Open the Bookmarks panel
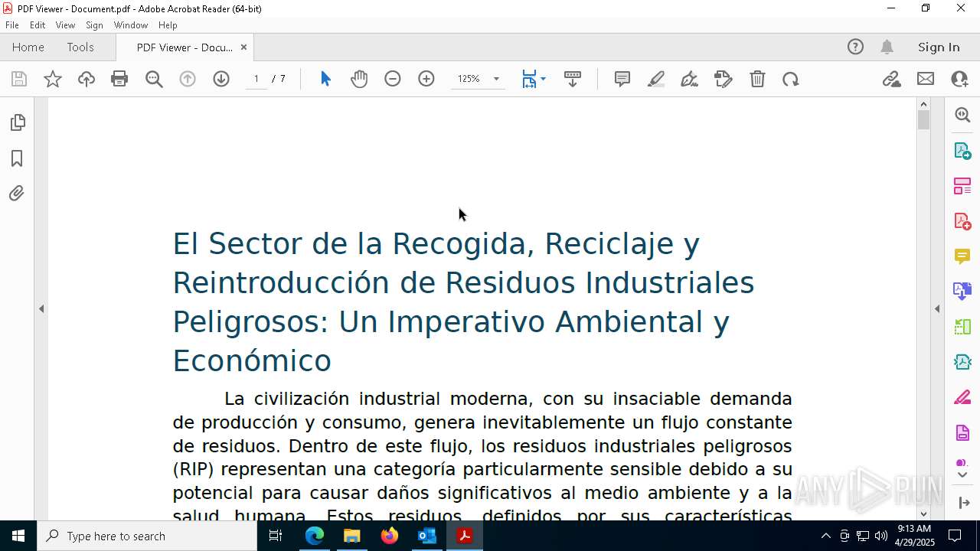The image size is (980, 551). coord(17,158)
